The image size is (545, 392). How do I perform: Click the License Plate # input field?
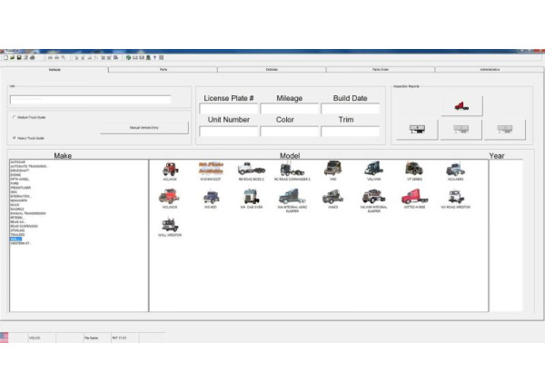(228, 109)
